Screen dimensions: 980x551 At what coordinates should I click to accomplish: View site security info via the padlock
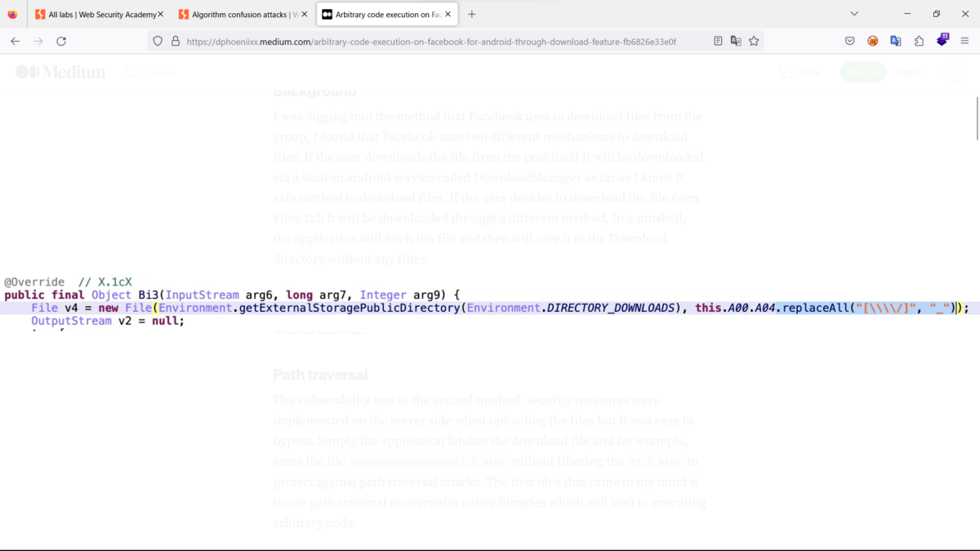point(175,39)
